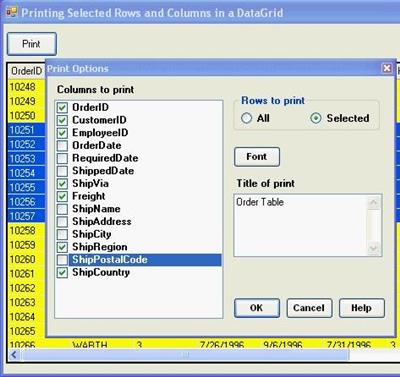Open the Font chooser button

click(x=257, y=157)
